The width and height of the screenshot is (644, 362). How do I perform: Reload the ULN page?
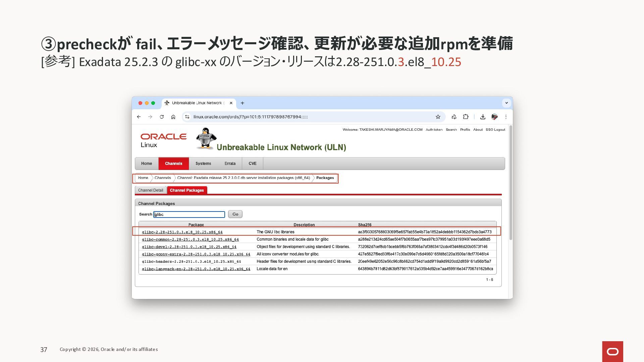coord(162,117)
